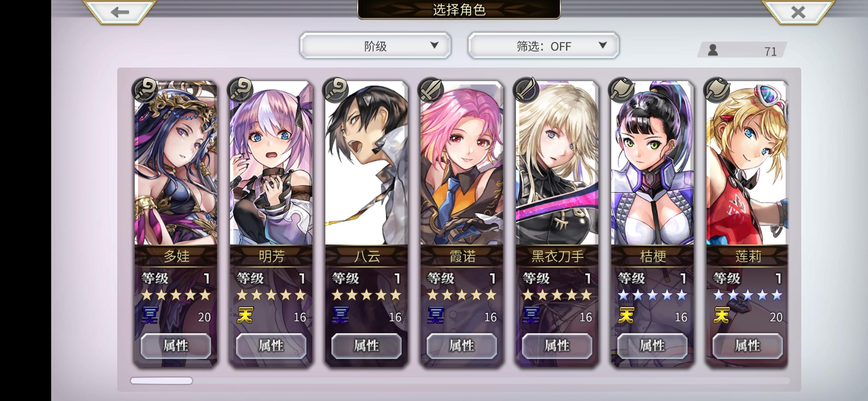
Task: View 属性 of 黑衣刀手
Action: click(x=557, y=346)
